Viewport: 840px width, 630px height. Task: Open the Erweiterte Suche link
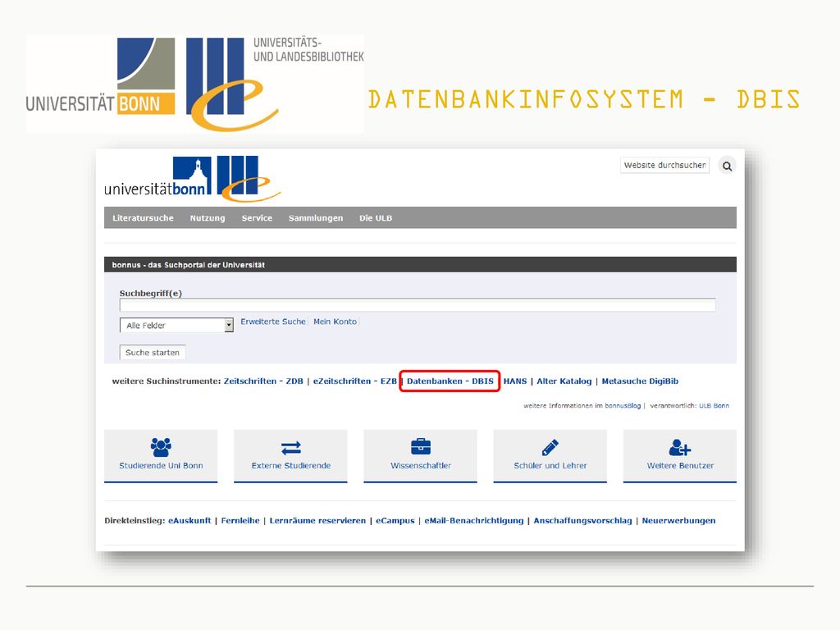coord(272,322)
